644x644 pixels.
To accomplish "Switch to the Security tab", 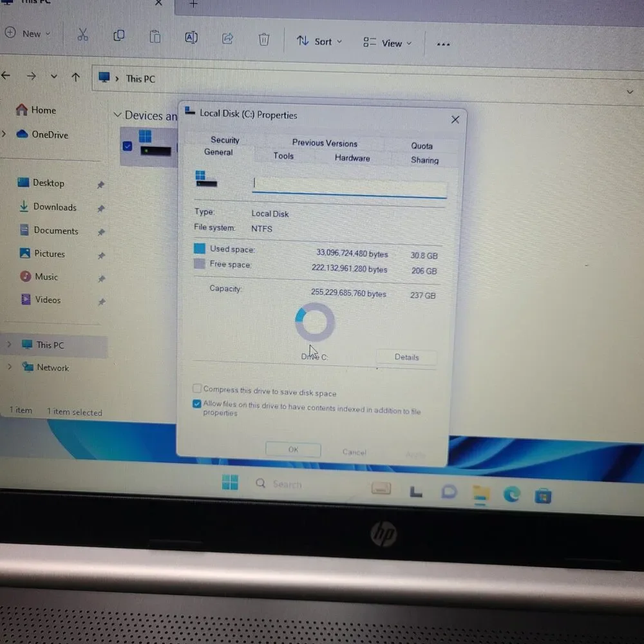I will pos(225,140).
